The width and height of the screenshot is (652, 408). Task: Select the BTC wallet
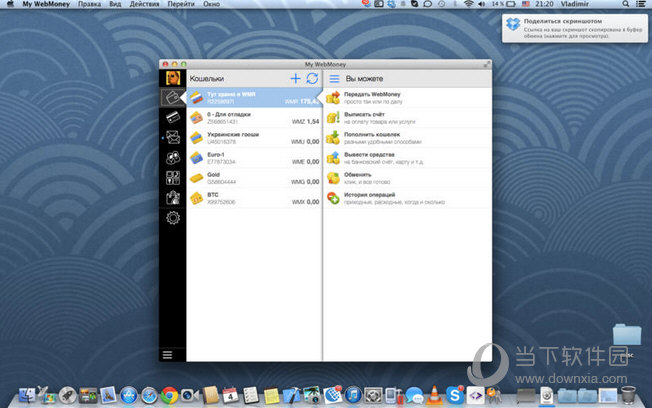click(254, 198)
